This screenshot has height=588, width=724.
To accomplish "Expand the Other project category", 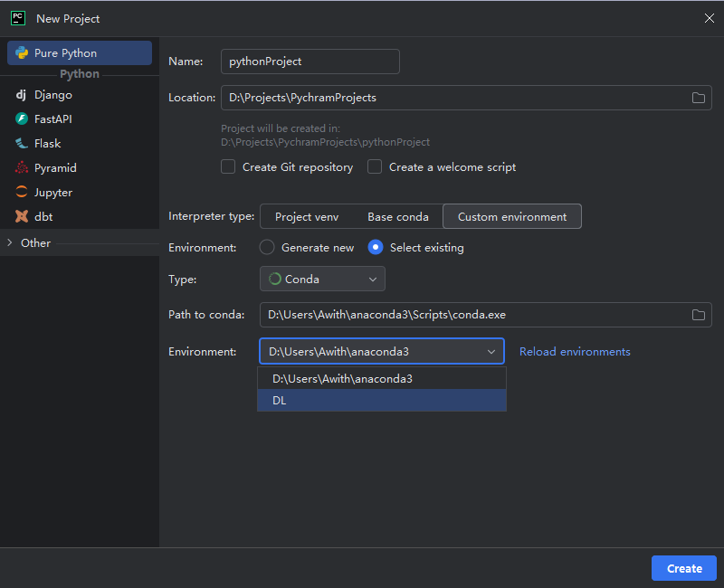I will [x=10, y=242].
